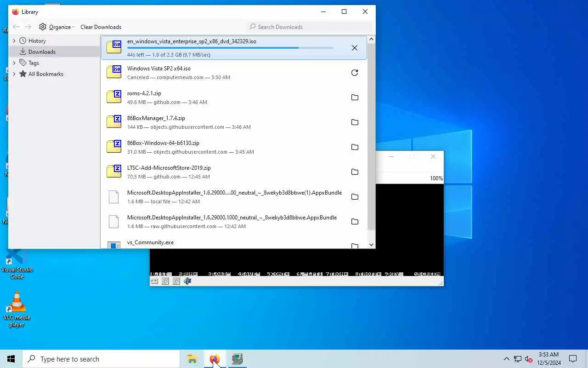Select the 86Box-Windows-64-b6130.zip entry name
This screenshot has width=588, height=368.
(x=163, y=143)
